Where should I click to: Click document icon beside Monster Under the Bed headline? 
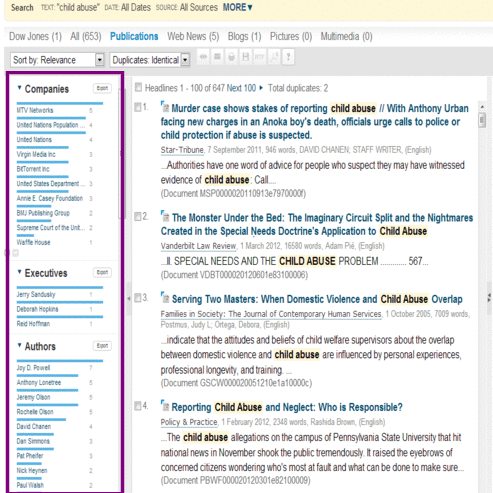pyautogui.click(x=165, y=216)
